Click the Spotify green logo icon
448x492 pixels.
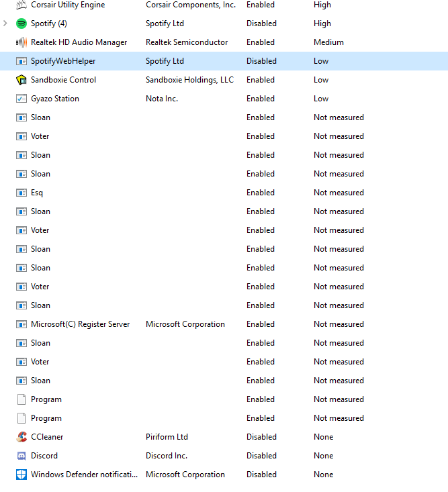click(x=21, y=23)
